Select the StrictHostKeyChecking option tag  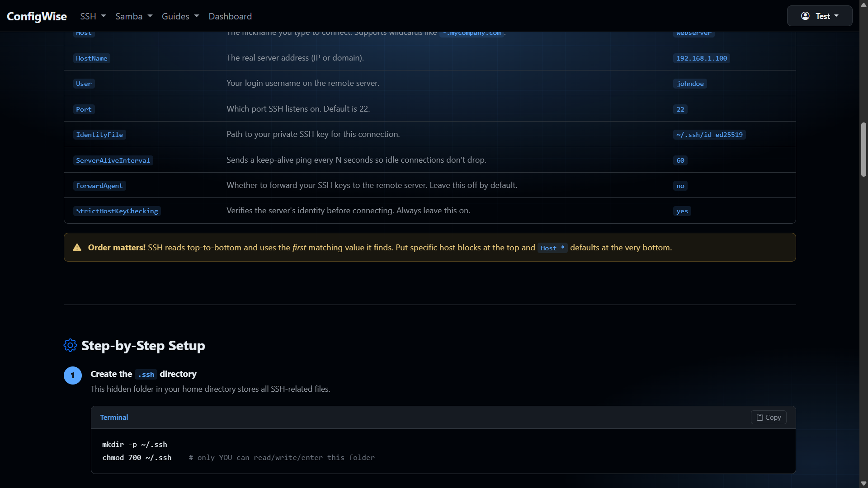[117, 211]
